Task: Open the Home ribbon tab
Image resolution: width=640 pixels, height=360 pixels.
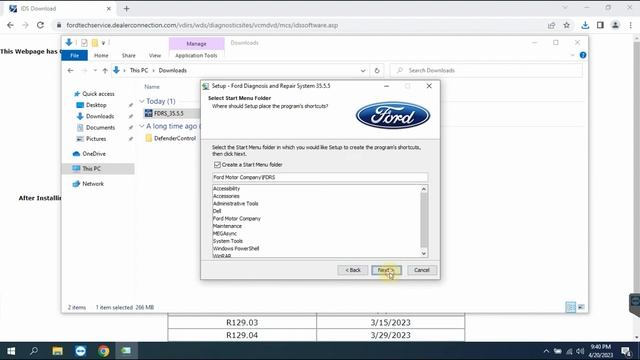Action: tap(101, 56)
